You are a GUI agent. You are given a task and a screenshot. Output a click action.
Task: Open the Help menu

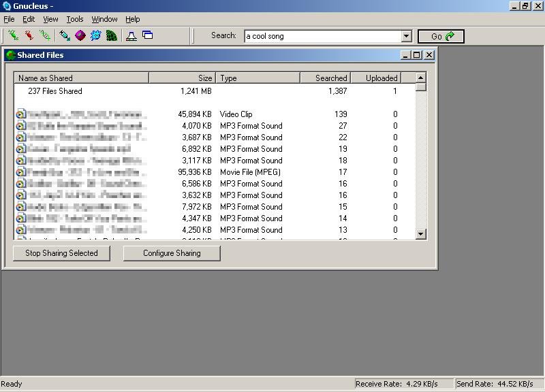click(x=132, y=19)
